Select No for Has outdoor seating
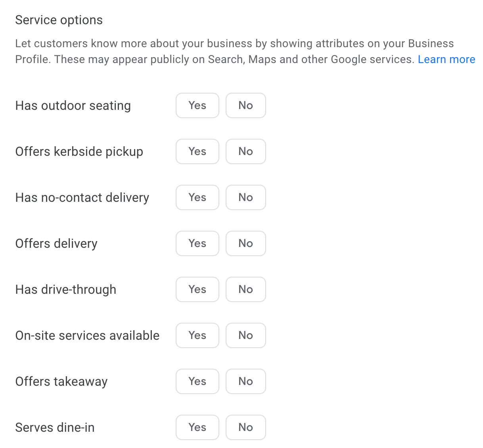Image resolution: width=483 pixels, height=448 pixels. [245, 105]
